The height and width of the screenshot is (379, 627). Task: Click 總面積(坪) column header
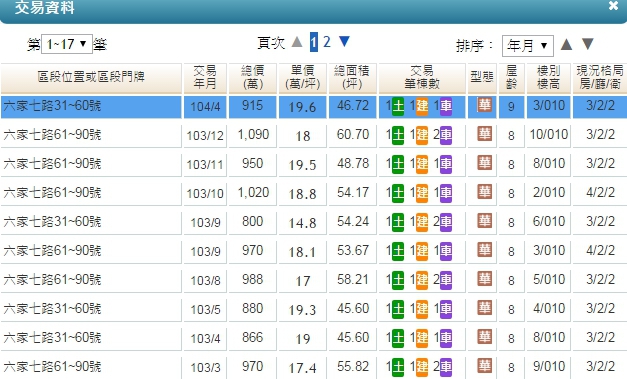(x=352, y=78)
